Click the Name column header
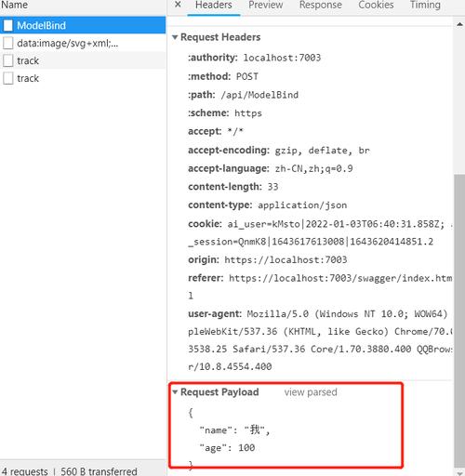The width and height of the screenshot is (465, 476). [14, 5]
